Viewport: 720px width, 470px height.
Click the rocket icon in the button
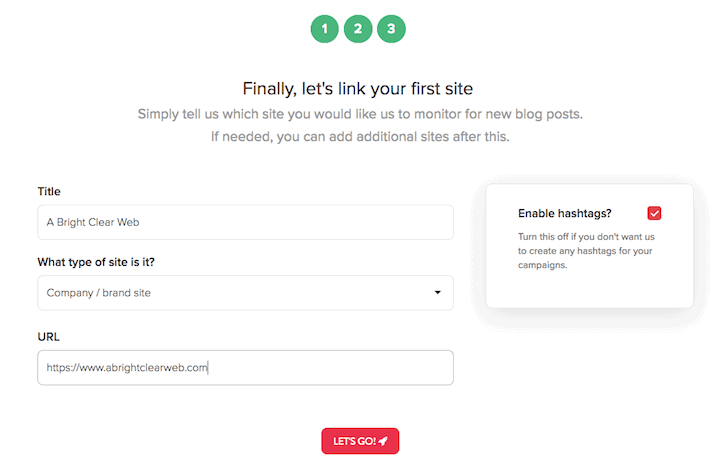point(383,441)
